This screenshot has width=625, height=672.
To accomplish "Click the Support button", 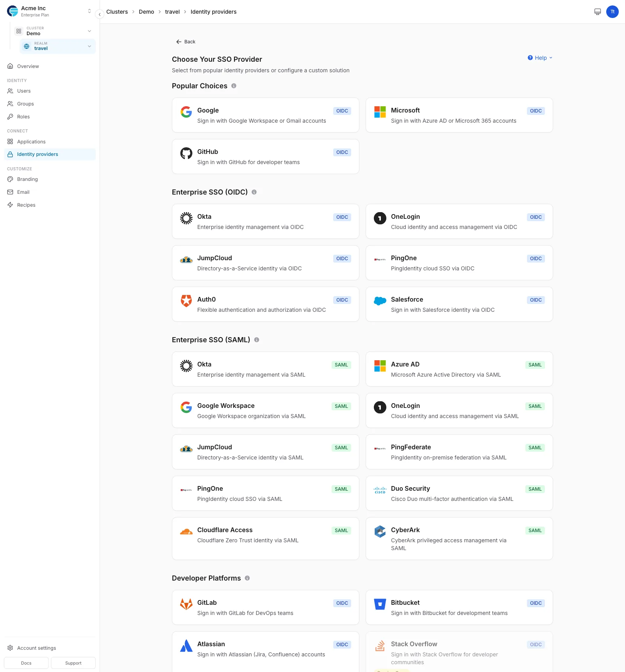I will [73, 663].
